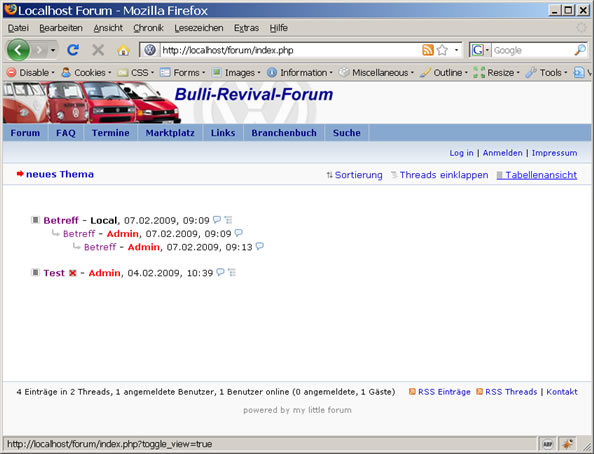Click the magnifier search button in Google box

580,50
